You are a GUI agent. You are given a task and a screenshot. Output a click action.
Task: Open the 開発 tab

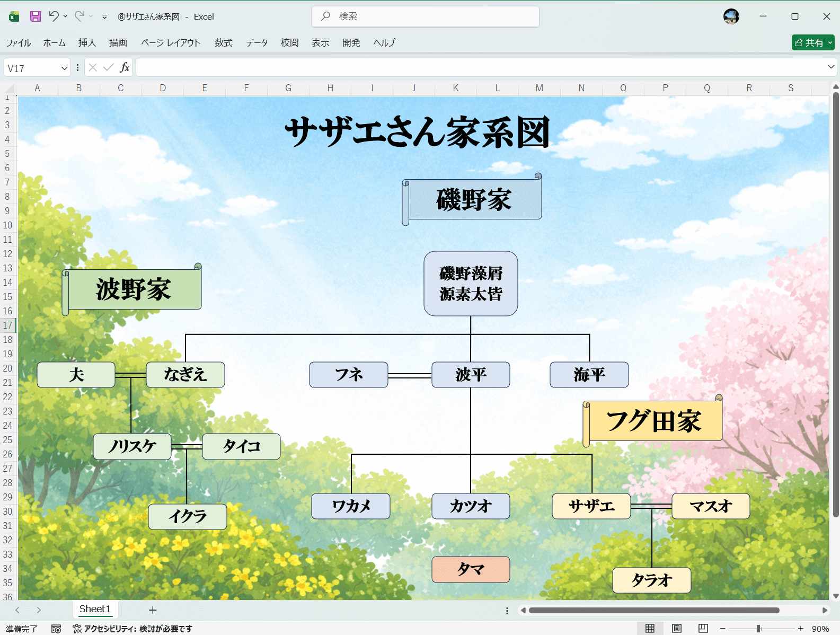(351, 42)
